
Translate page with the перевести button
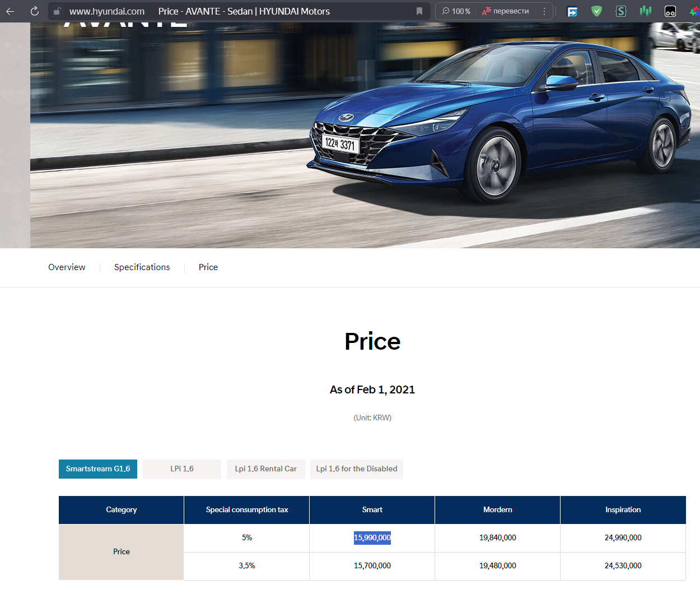click(x=506, y=11)
